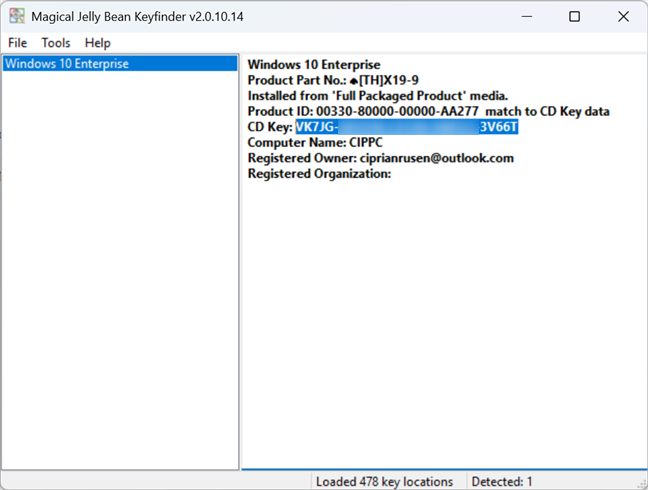This screenshot has height=490, width=648.
Task: Click the Product ID line
Action: point(429,111)
